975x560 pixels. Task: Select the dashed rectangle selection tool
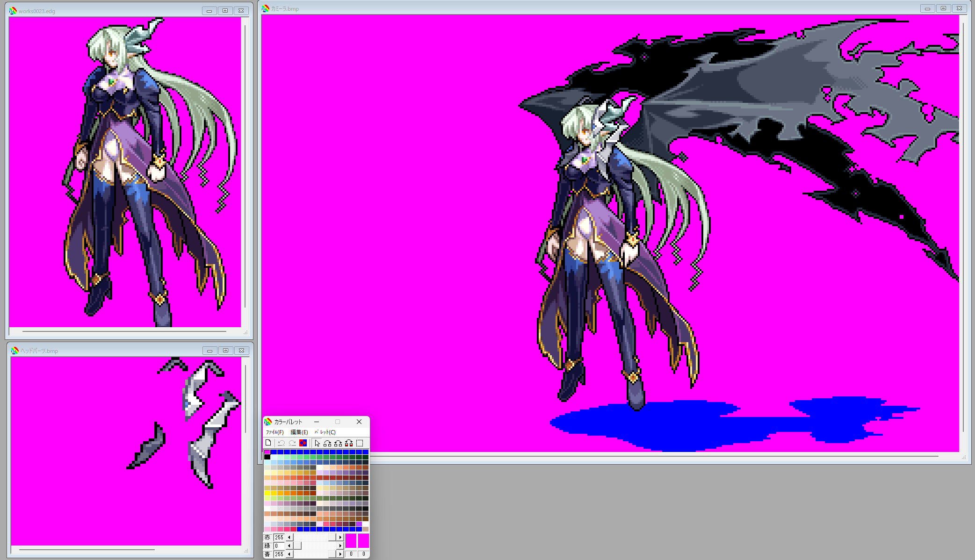360,443
